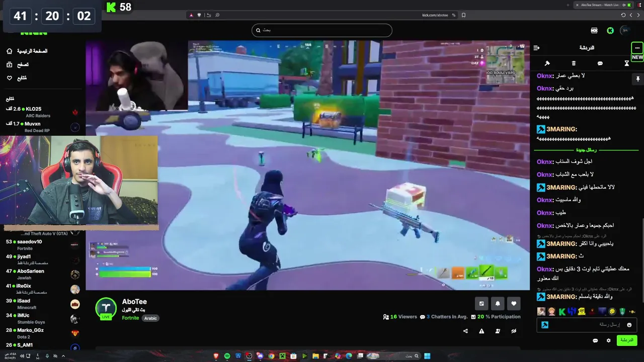Open AboTee channel avatar with LIVE badge
Screen dimensions: 644x362
pyautogui.click(x=106, y=308)
